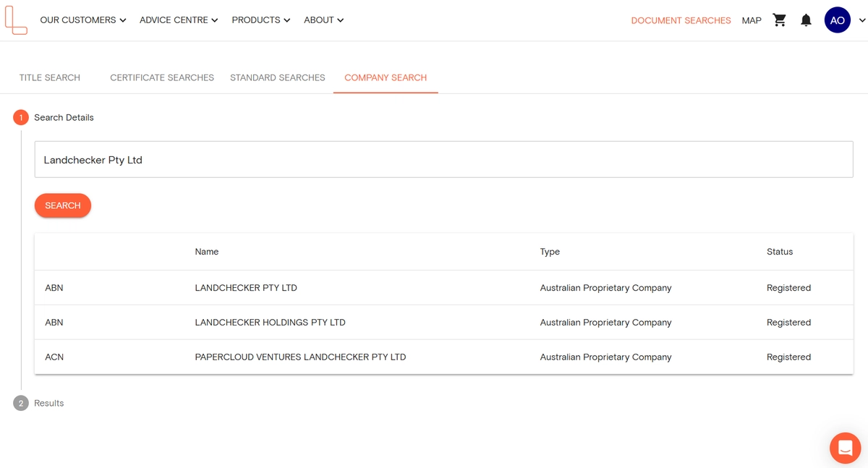
Task: Click the company name search input field
Action: [x=443, y=159]
